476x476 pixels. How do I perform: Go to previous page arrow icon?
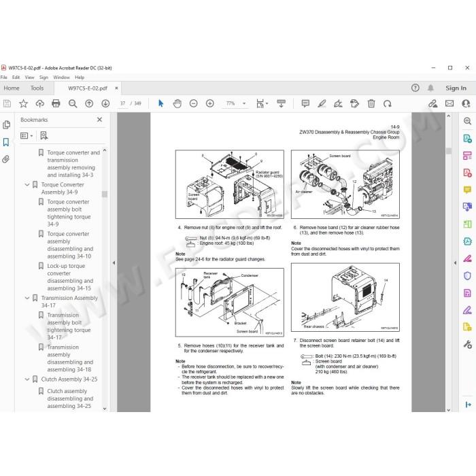89,104
